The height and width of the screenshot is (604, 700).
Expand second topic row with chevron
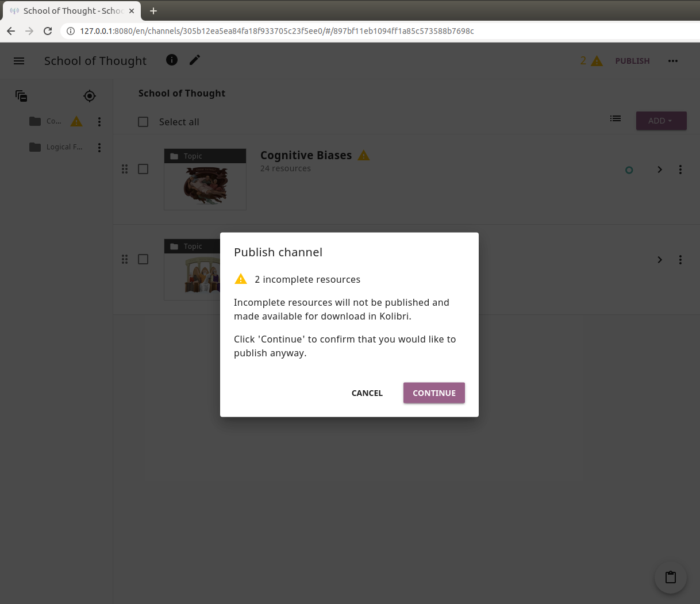click(660, 260)
